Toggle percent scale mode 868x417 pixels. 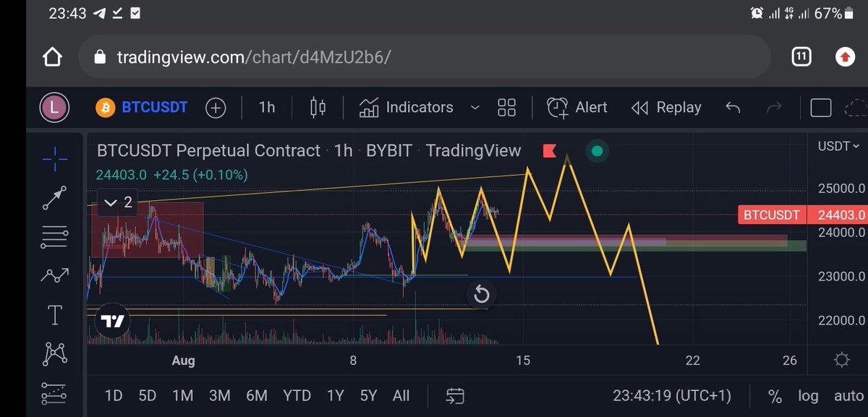pos(775,396)
